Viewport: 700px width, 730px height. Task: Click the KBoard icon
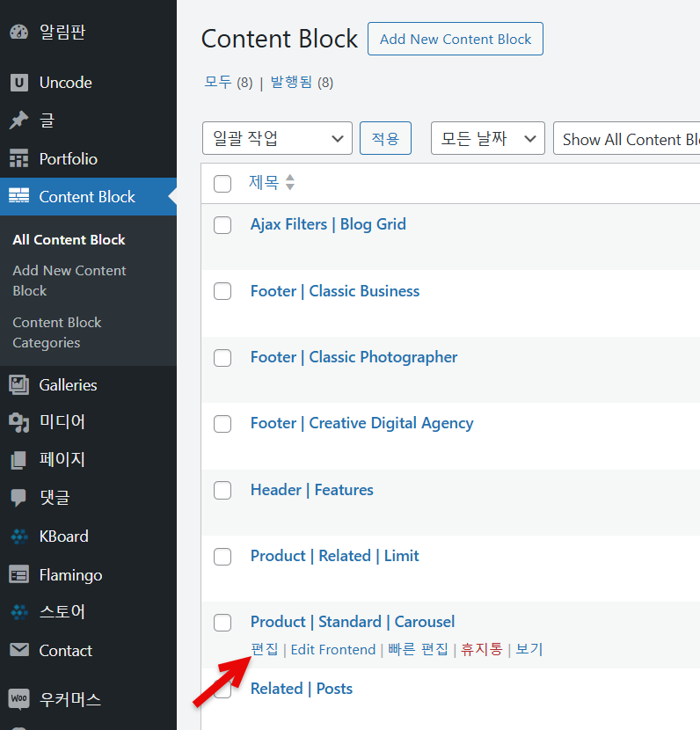(19, 537)
